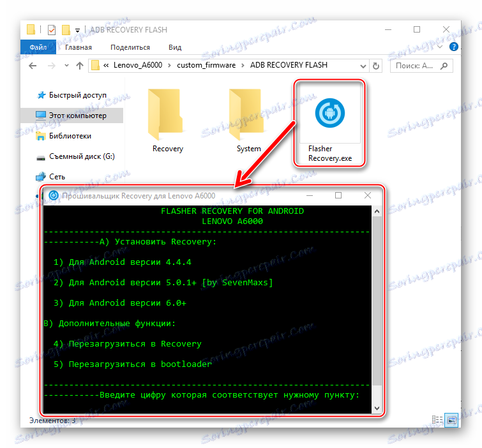
Task: Switch to large icons view layout
Action: coord(451,420)
